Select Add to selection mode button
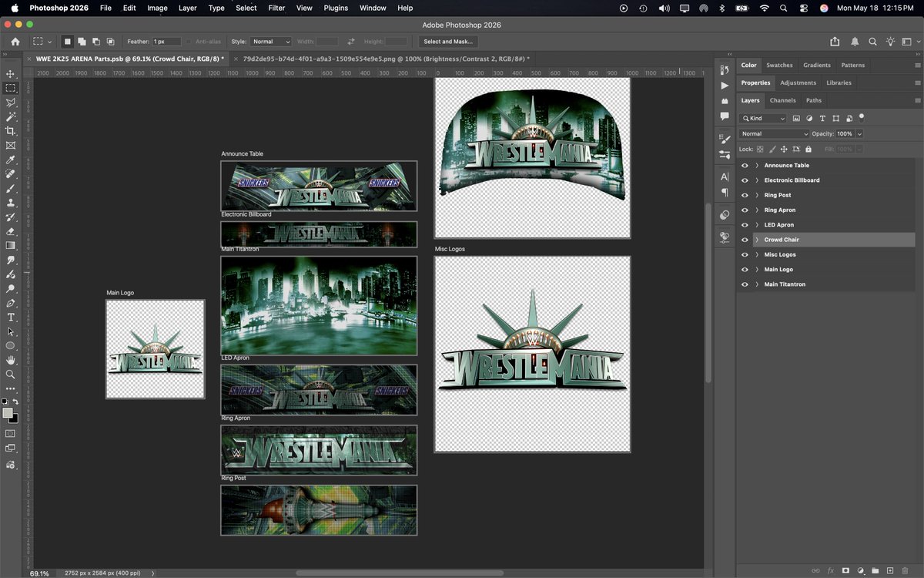 pos(82,42)
